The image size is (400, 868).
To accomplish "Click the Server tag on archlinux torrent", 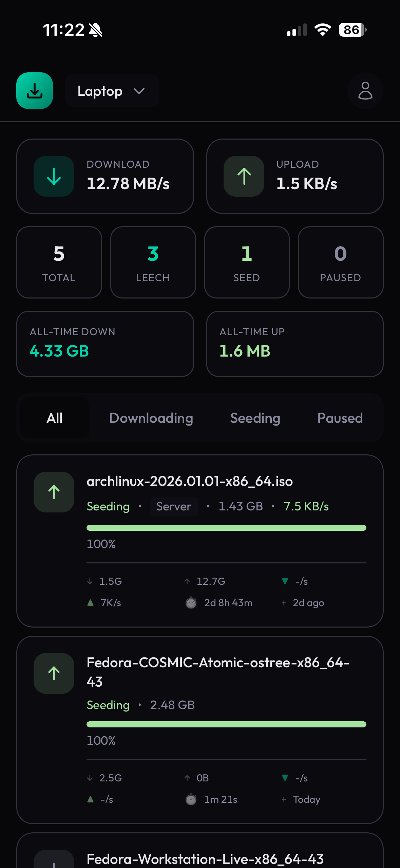I will coord(174,506).
